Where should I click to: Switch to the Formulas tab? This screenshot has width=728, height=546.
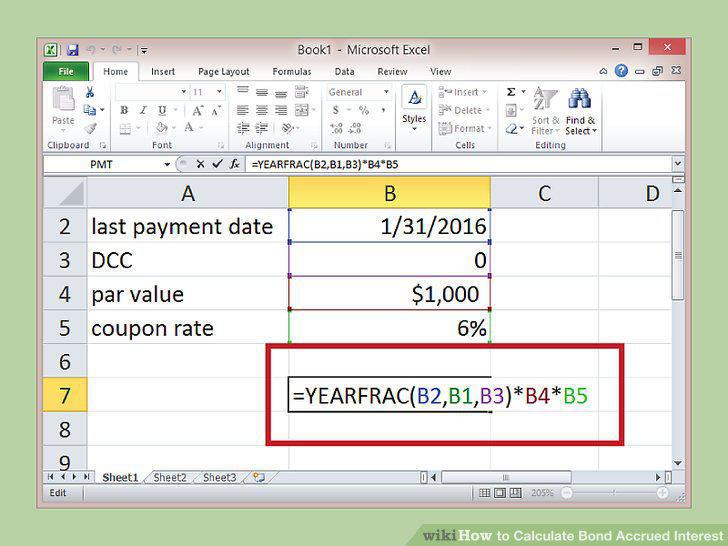point(292,72)
